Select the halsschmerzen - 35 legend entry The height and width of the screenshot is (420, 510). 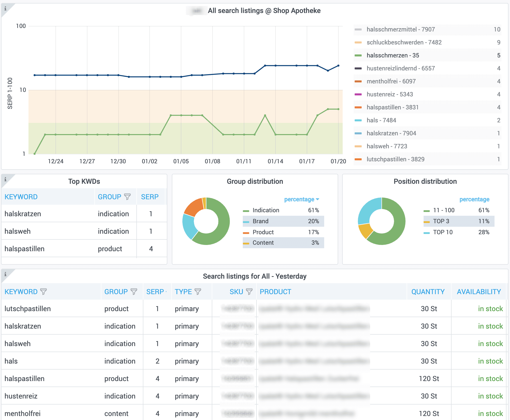coord(393,55)
